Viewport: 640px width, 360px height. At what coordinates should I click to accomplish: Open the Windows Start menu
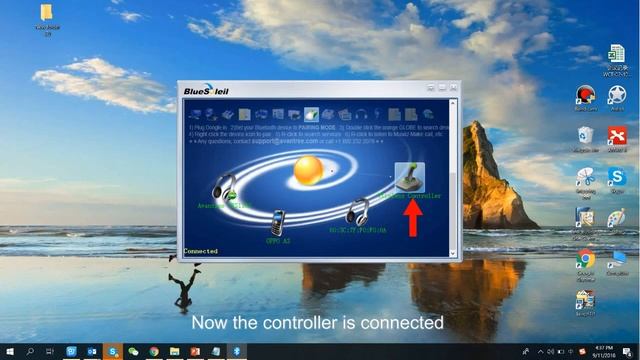(x=10, y=351)
